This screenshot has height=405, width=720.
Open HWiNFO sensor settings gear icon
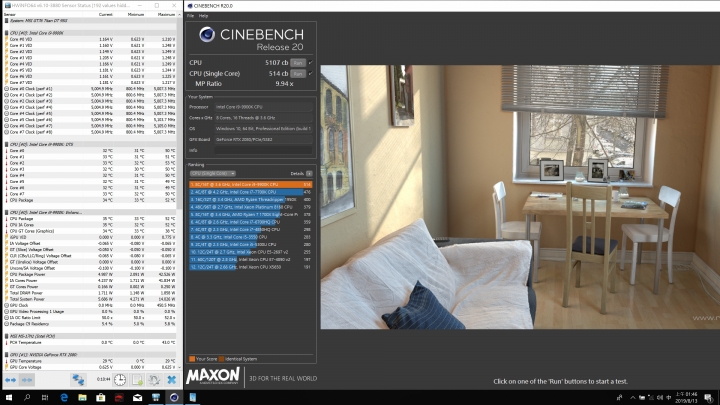point(154,380)
